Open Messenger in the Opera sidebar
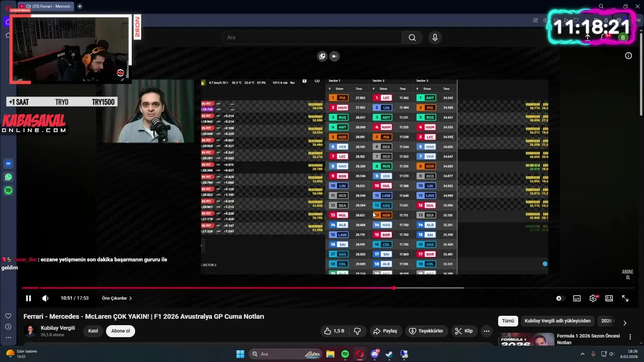Image resolution: width=644 pixels, height=362 pixels. point(9,164)
